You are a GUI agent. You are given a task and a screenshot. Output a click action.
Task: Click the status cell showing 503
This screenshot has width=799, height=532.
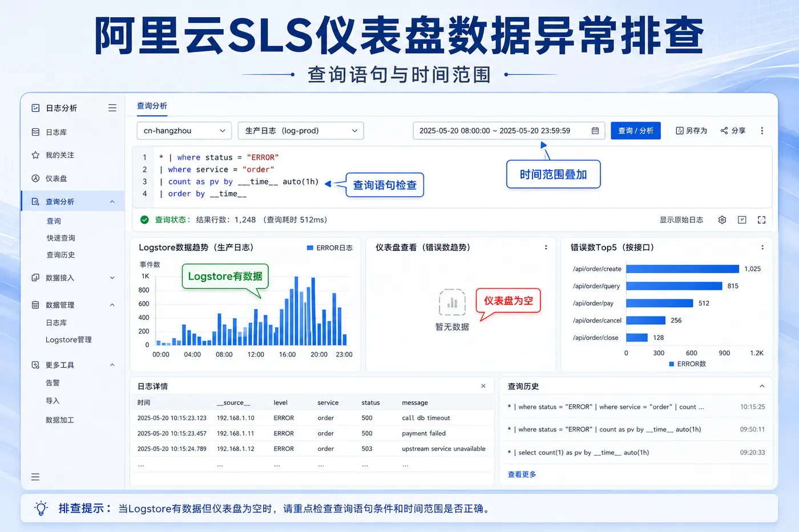pyautogui.click(x=367, y=449)
